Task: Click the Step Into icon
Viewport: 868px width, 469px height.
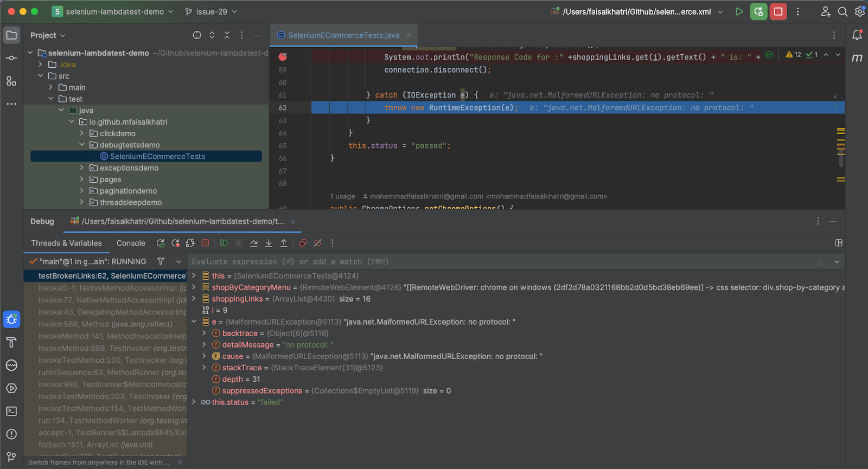Action: click(269, 243)
